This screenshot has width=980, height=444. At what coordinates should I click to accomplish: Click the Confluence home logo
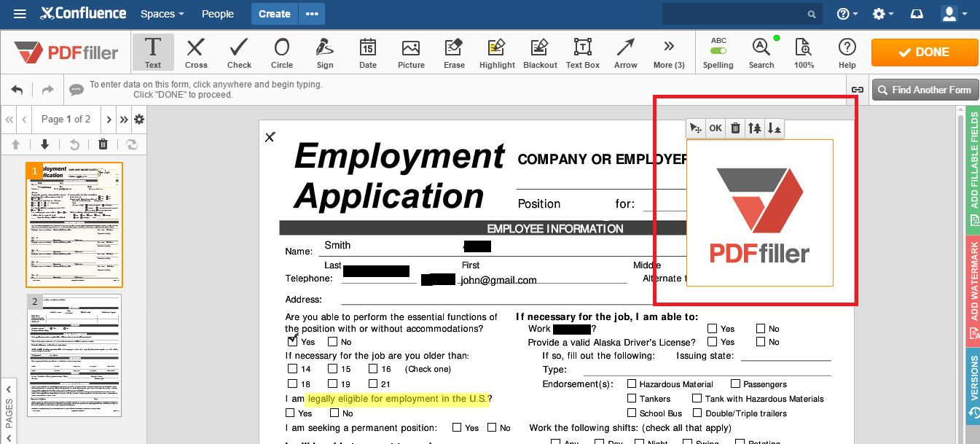pos(83,14)
